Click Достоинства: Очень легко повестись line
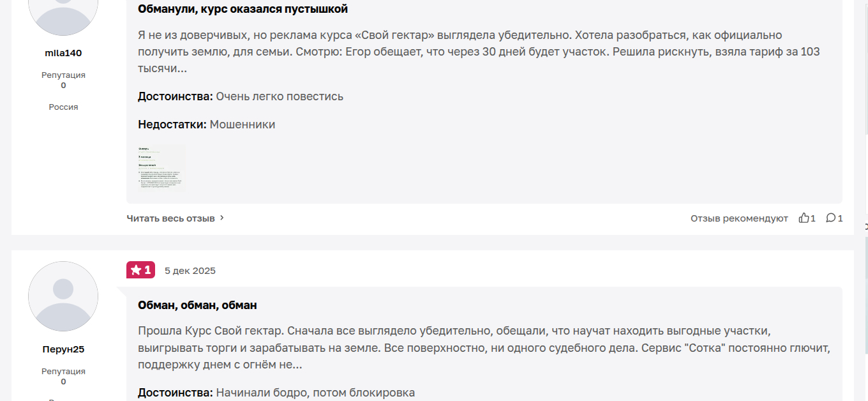 (241, 96)
